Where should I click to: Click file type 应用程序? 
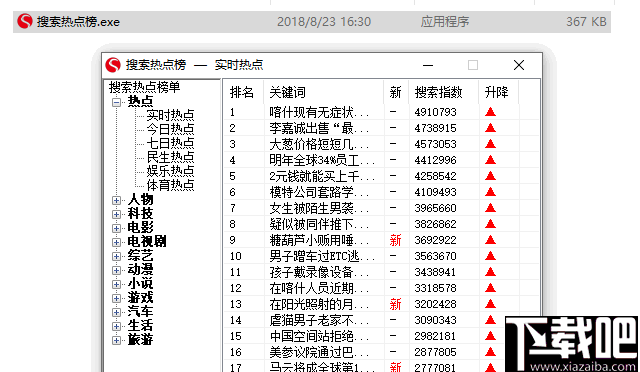445,22
